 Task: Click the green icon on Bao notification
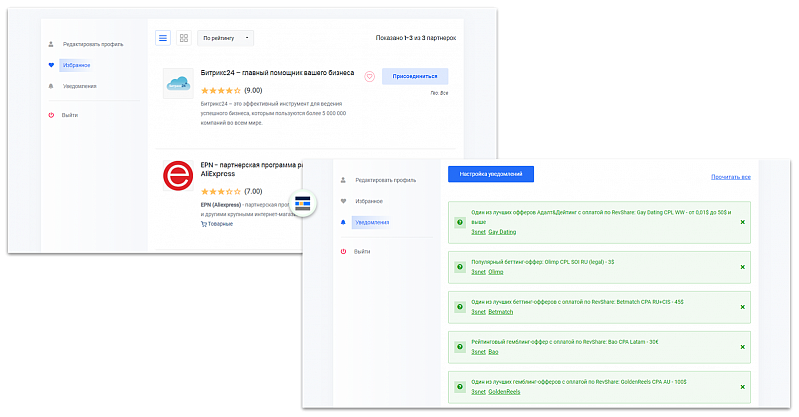(460, 347)
